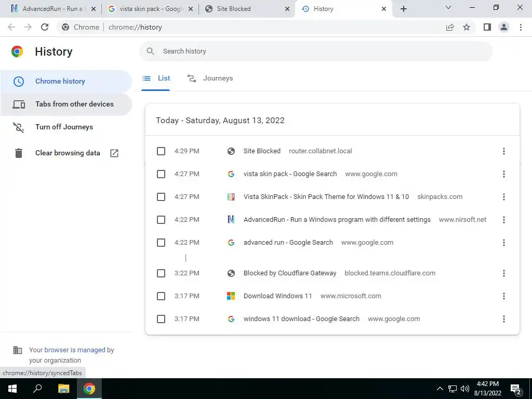Check Blocked by Cloudflare Gateway checkbox
This screenshot has width=532, height=399.
tap(161, 273)
